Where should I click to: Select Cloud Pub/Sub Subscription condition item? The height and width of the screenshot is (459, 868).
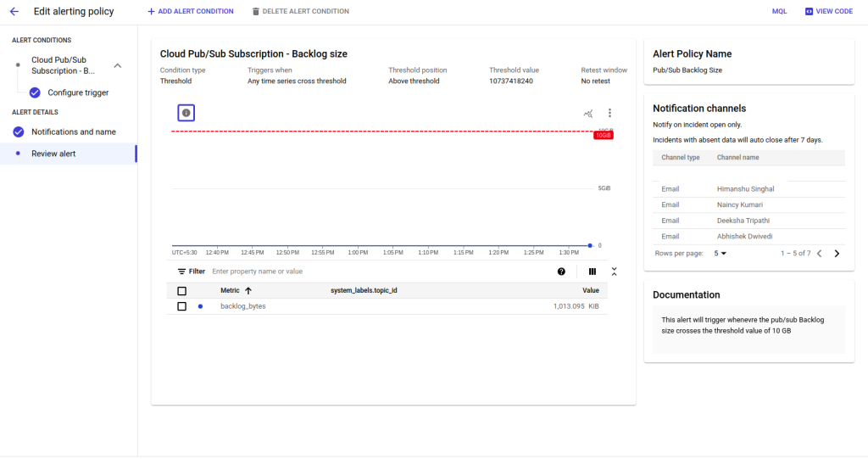click(63, 65)
